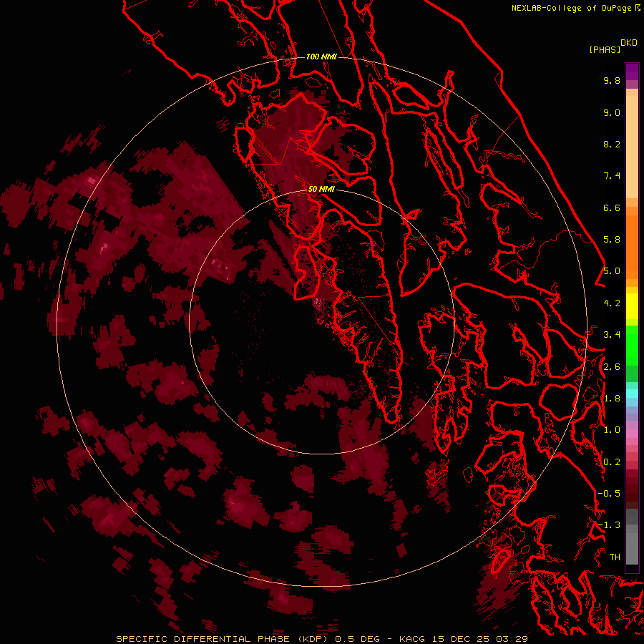Click the 5.8 value on the color scale
This screenshot has height=644, width=644.
(612, 240)
